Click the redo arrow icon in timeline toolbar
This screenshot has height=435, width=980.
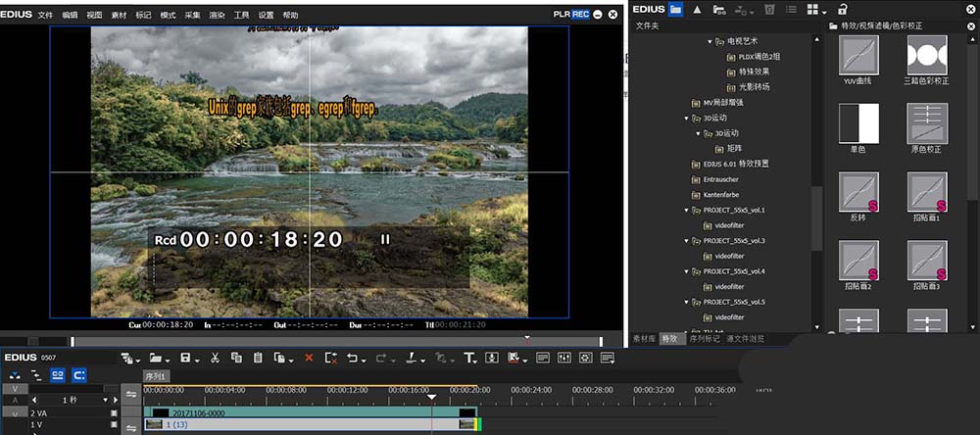click(380, 358)
